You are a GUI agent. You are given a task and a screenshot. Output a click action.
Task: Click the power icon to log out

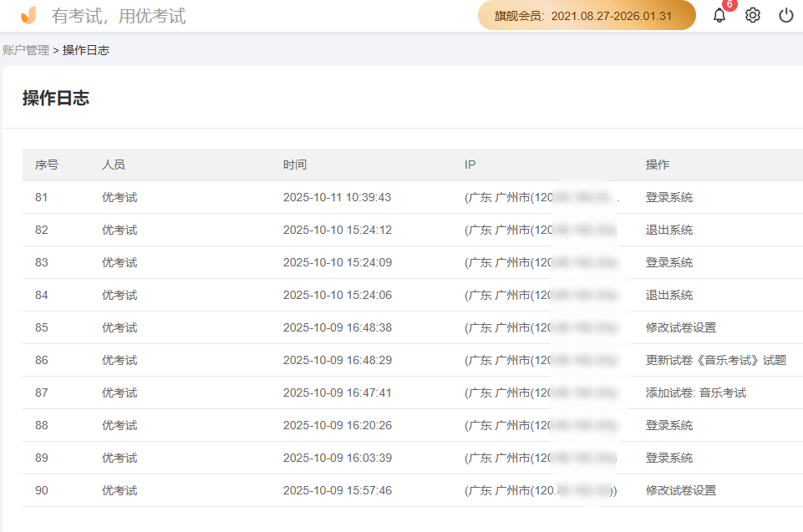tap(786, 15)
